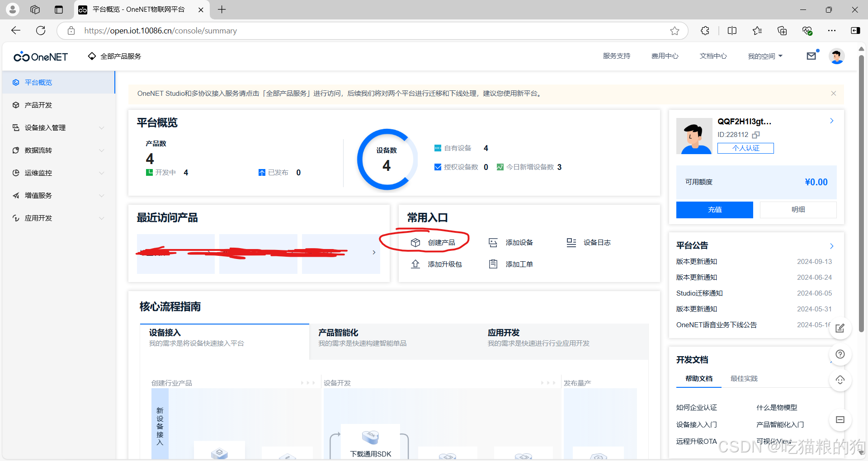
Task: Select the 最佳实践 tab in 开发文档
Action: 743,379
